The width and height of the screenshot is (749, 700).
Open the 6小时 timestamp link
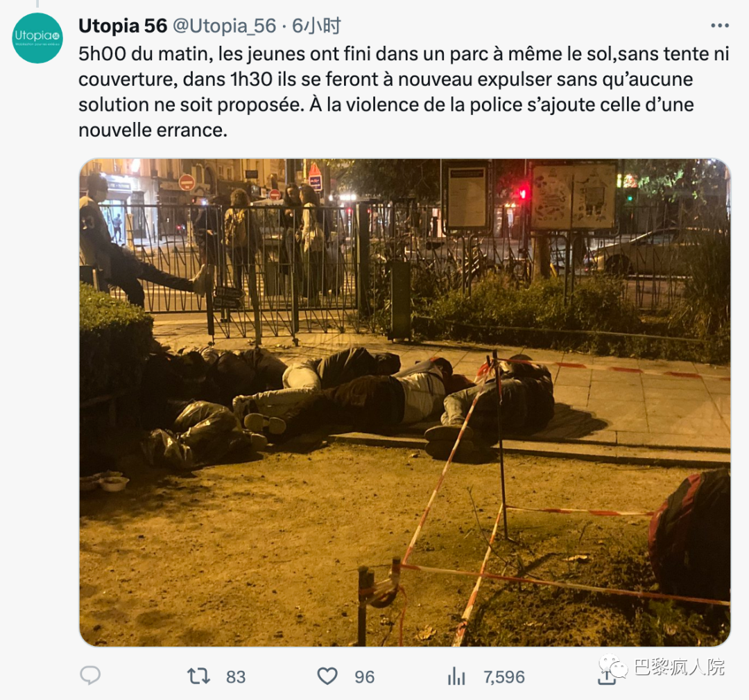(x=317, y=26)
